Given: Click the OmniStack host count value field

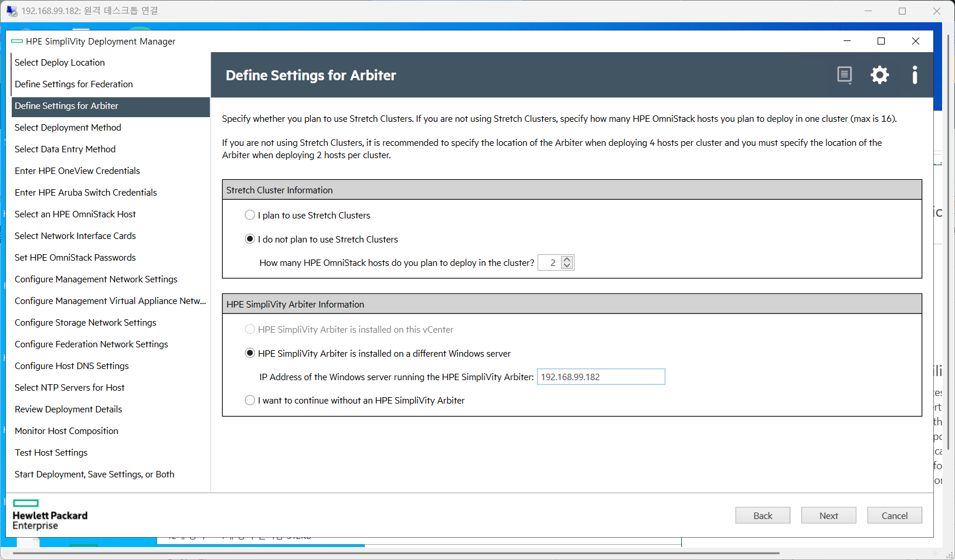Looking at the screenshot, I should [550, 262].
